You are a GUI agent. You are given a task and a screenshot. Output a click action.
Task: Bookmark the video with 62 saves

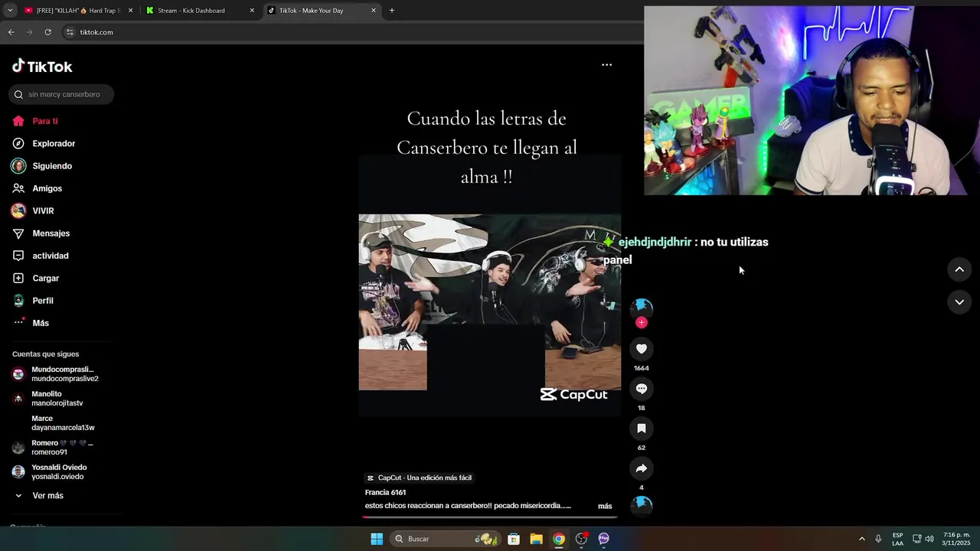[x=642, y=429]
